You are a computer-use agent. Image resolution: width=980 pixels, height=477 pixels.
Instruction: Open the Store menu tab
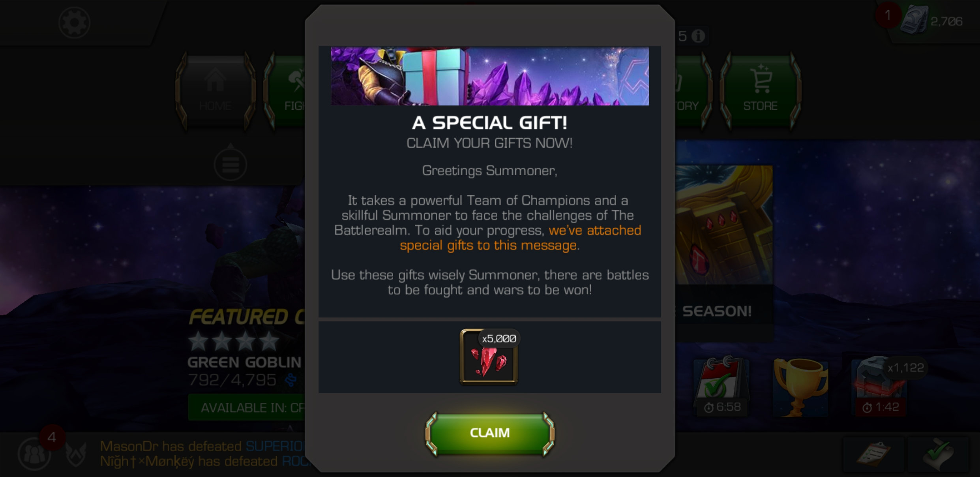click(760, 90)
